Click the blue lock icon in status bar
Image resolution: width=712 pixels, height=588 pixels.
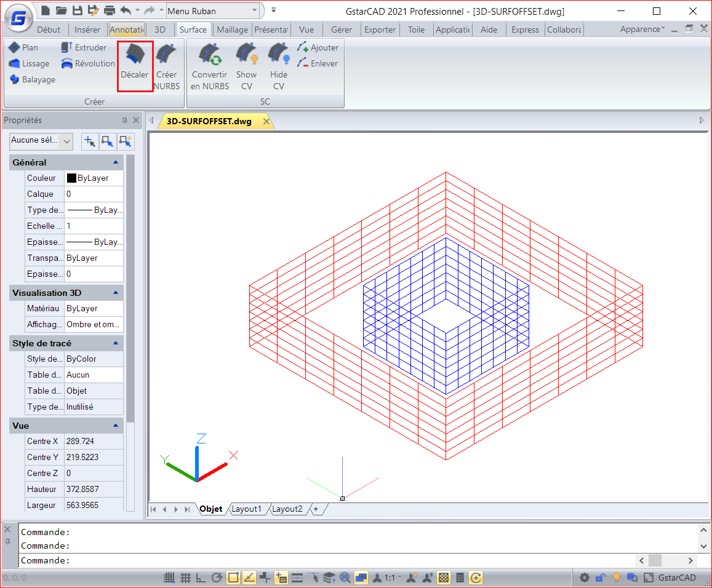coord(600,578)
